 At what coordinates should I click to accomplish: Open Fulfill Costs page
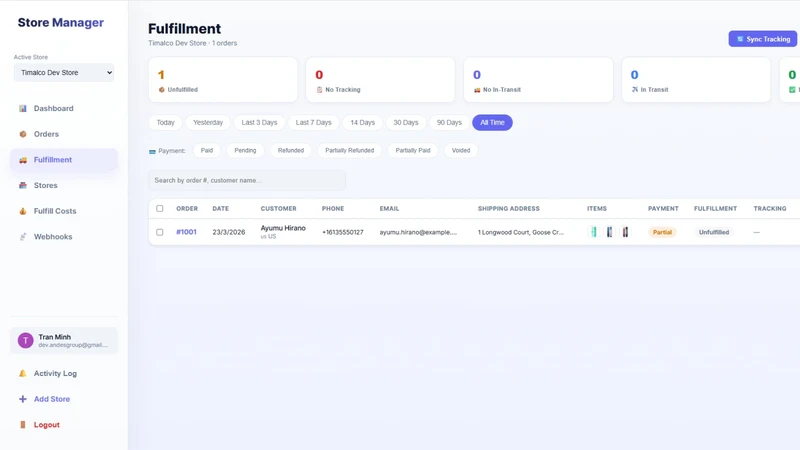point(64,211)
